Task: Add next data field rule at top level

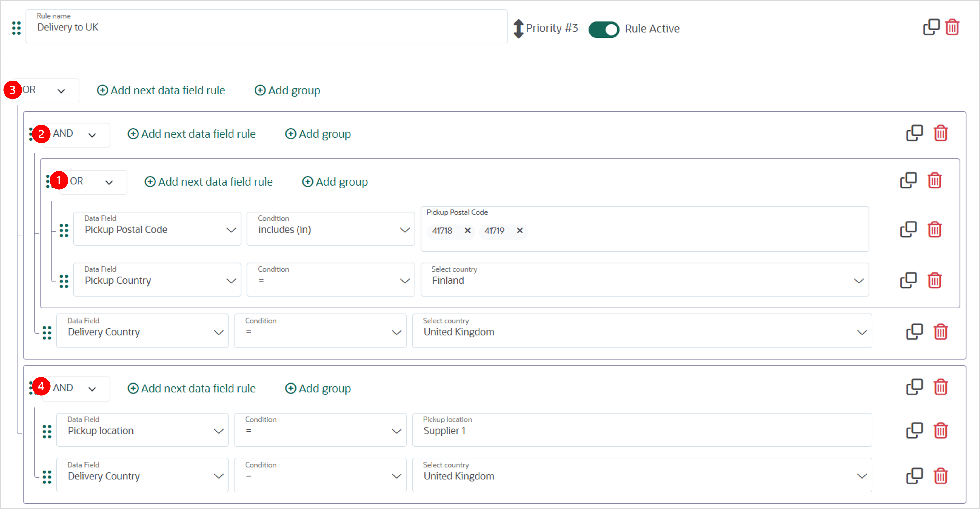Action: (x=161, y=90)
